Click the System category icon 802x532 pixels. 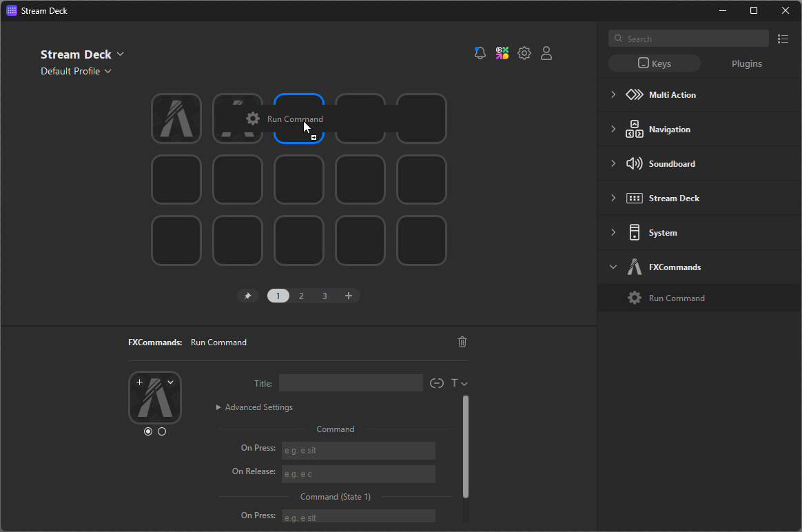point(635,232)
